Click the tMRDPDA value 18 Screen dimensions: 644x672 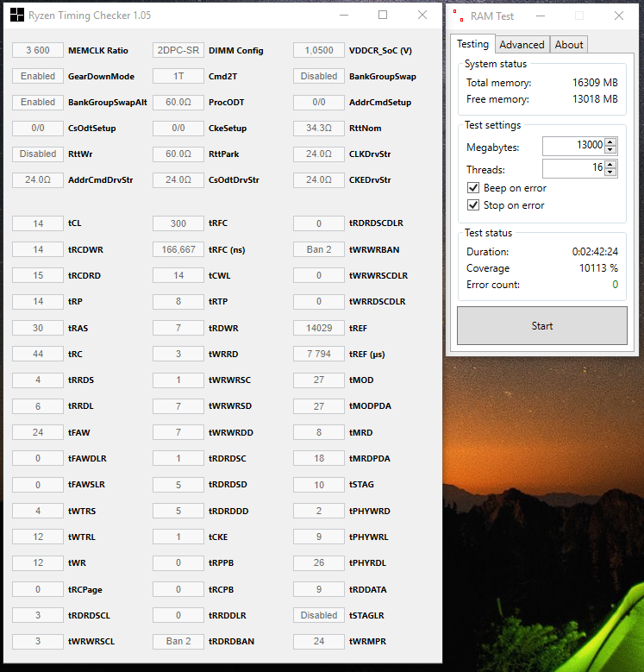[319, 458]
